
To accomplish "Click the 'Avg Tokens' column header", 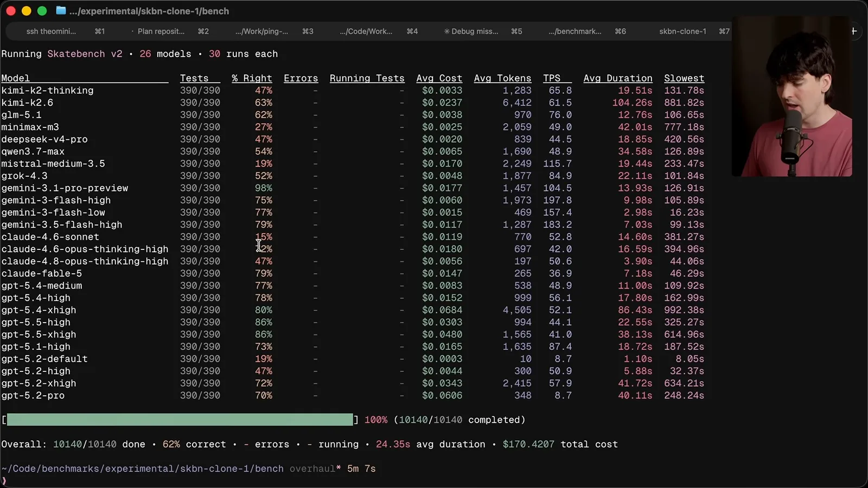I will pyautogui.click(x=502, y=78).
